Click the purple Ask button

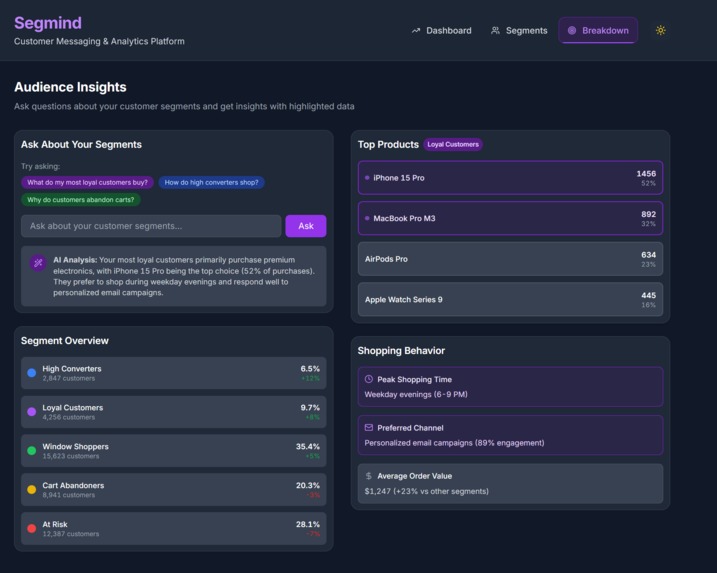pos(306,226)
